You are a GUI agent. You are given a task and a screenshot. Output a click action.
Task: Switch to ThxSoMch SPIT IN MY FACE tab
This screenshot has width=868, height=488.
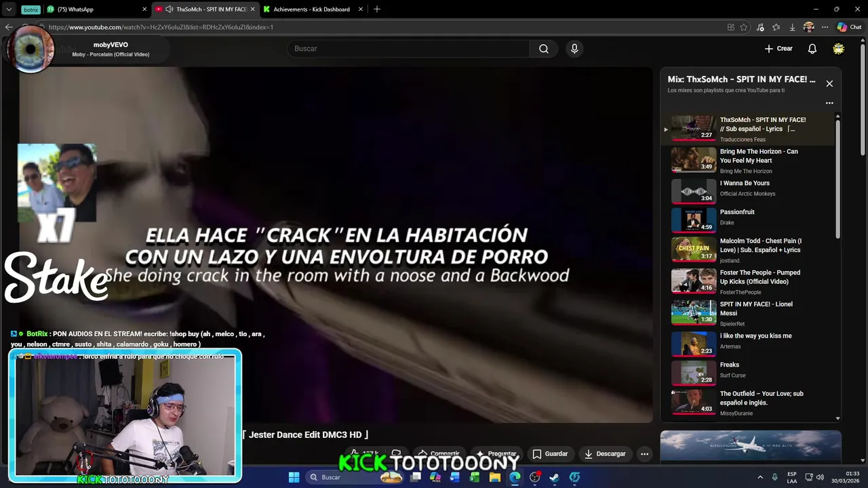[205, 9]
